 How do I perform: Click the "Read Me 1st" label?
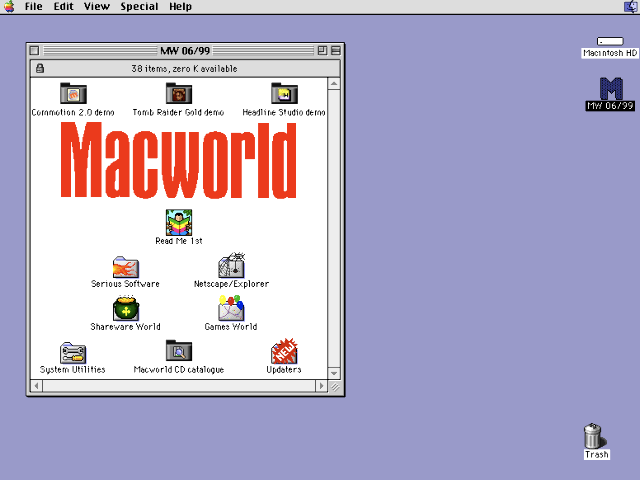pyautogui.click(x=179, y=241)
